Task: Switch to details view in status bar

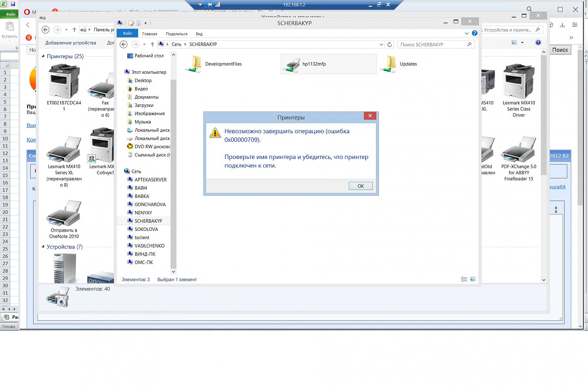Action: tap(464, 279)
